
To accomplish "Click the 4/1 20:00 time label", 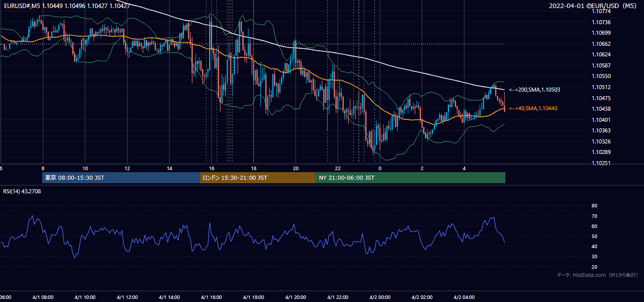I will (x=296, y=297).
